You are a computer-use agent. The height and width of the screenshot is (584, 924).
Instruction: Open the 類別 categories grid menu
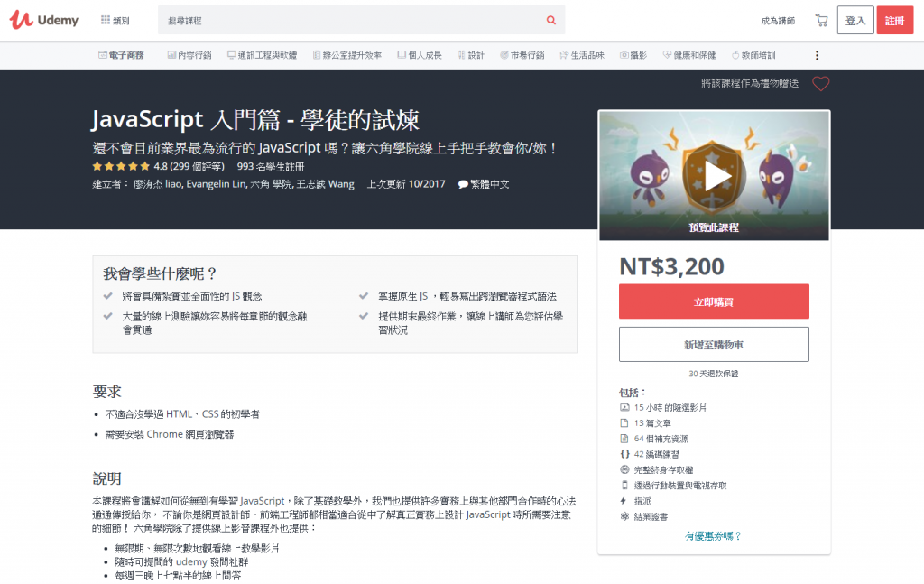pyautogui.click(x=115, y=21)
